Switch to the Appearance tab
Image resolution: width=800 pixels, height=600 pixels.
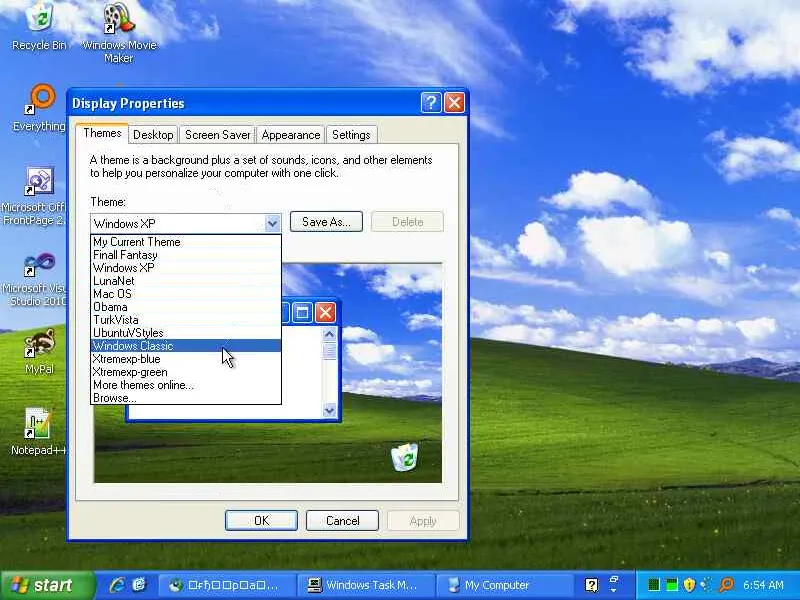click(x=291, y=135)
